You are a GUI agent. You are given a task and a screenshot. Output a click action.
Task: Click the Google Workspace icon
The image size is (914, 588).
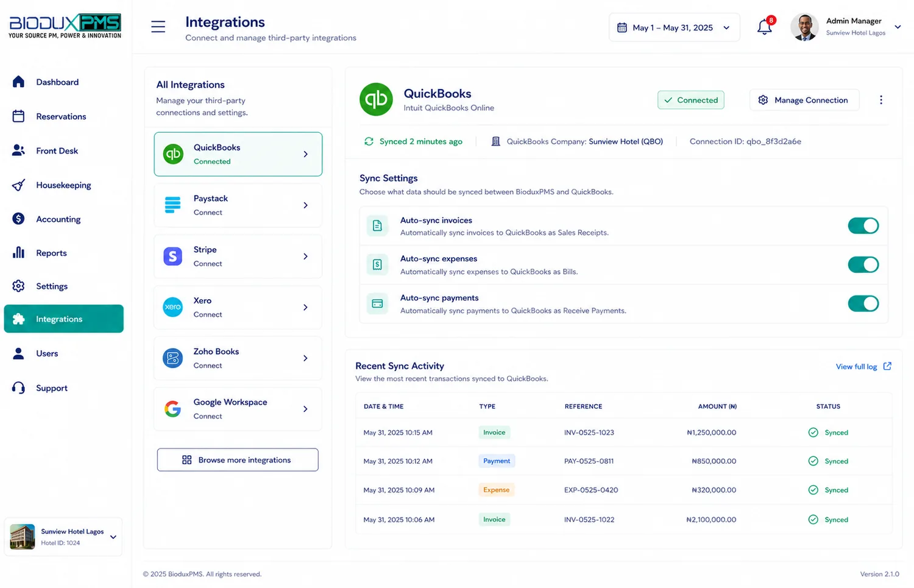pos(173,409)
